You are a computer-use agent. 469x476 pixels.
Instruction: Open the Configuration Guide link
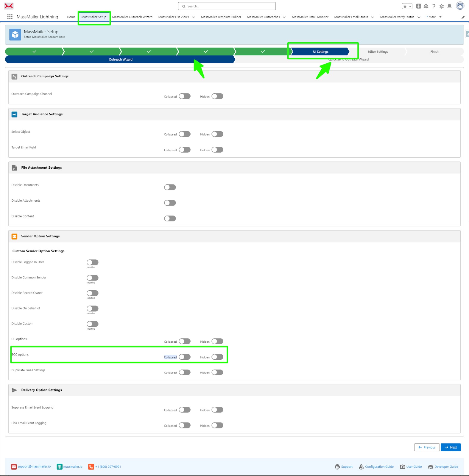[x=379, y=467]
